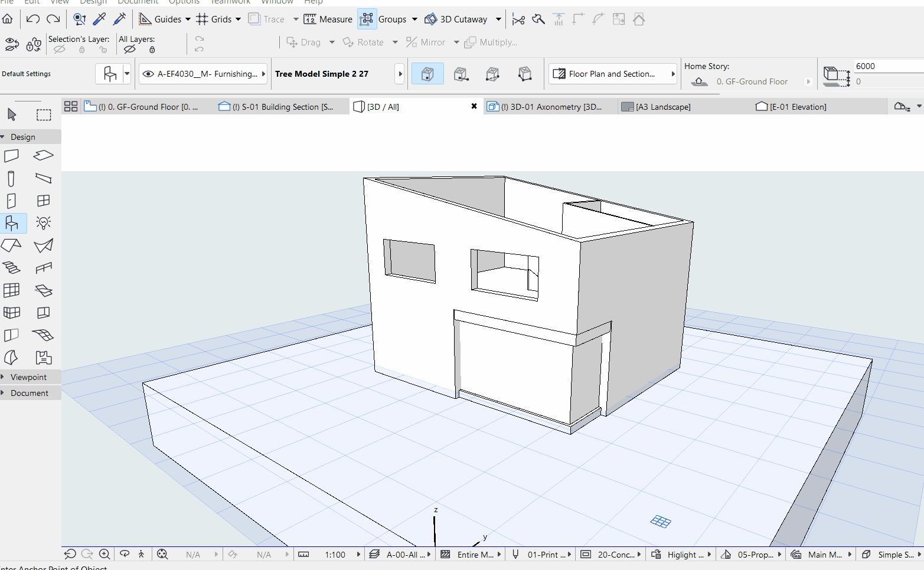
Task: Click the Split scissors tool icon
Action: coord(518,19)
